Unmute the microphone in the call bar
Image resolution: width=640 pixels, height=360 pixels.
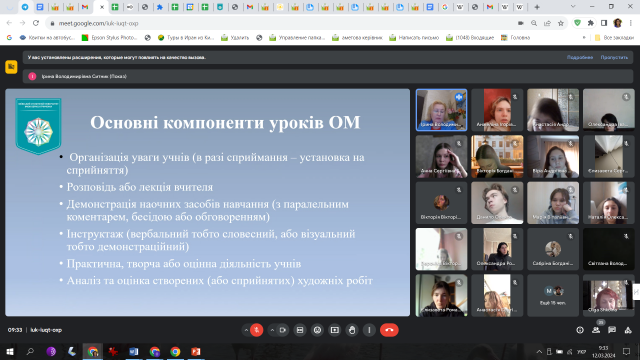257,330
